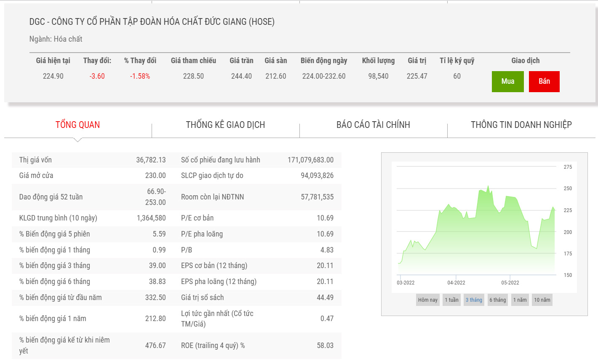Click the DGC company name heading
Image resolution: width=598 pixels, height=364 pixels.
(x=152, y=22)
